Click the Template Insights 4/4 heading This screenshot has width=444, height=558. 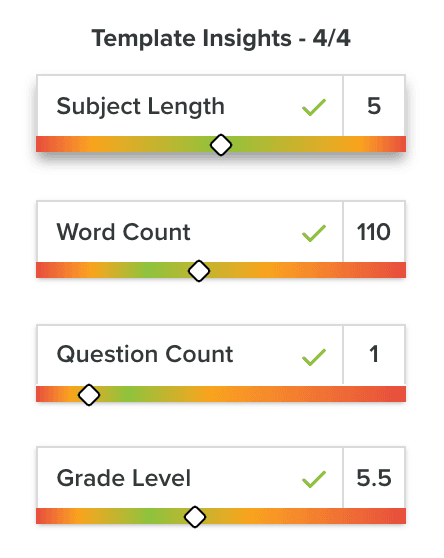pyautogui.click(x=221, y=38)
